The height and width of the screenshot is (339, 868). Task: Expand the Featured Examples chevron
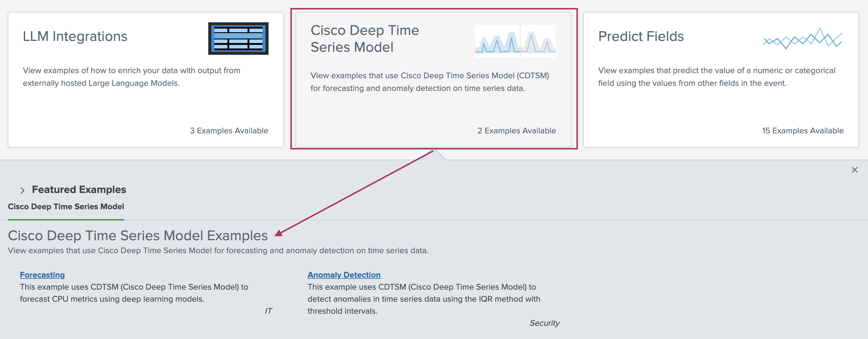[22, 190]
